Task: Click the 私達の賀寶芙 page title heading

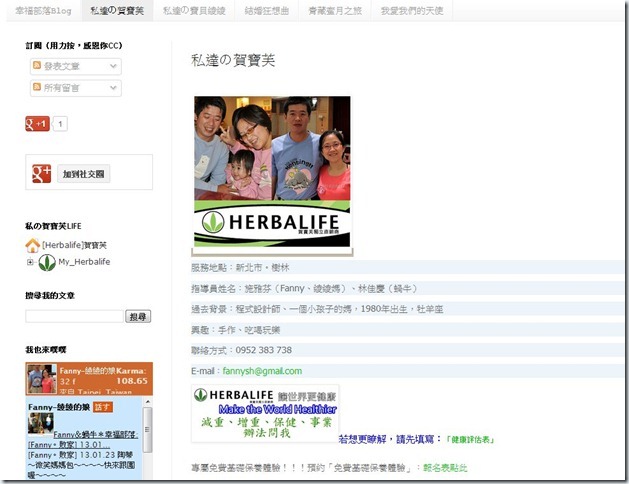Action: [x=233, y=61]
